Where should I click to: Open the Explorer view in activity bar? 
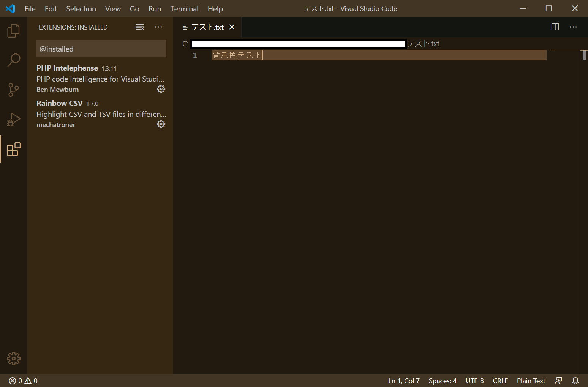pyautogui.click(x=14, y=31)
